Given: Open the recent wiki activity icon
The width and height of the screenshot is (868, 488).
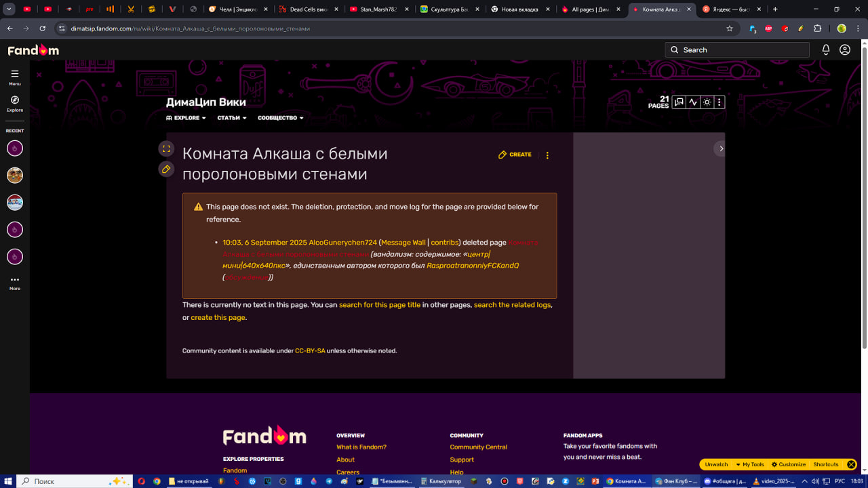Looking at the screenshot, I should pos(693,102).
